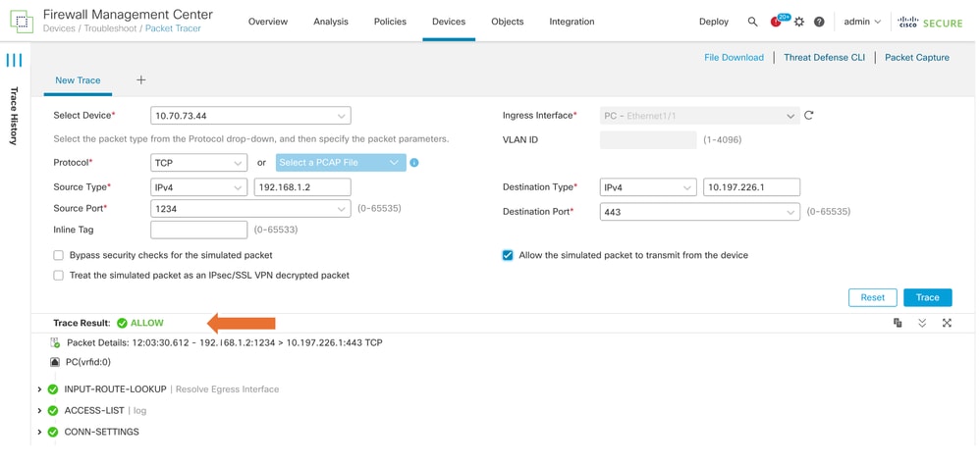Click the PCAP file info icon
The width and height of the screenshot is (980, 466).
pos(413,163)
